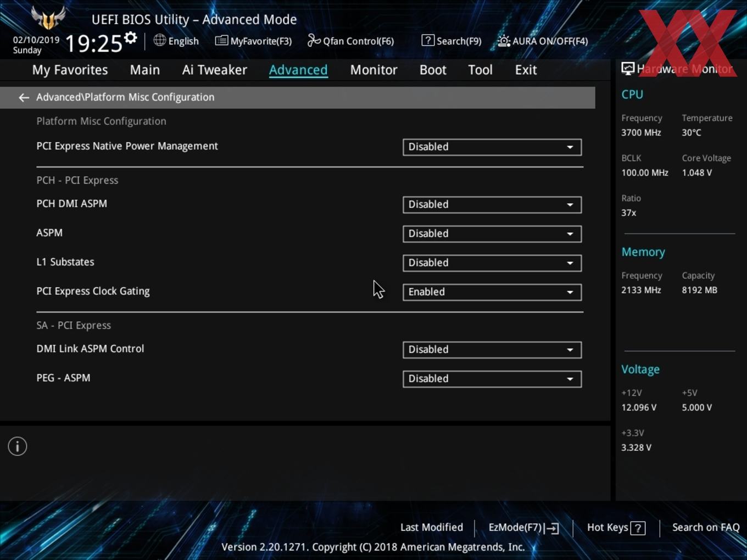Open the Monitor tab
Screen dimensions: 747x560
(374, 70)
